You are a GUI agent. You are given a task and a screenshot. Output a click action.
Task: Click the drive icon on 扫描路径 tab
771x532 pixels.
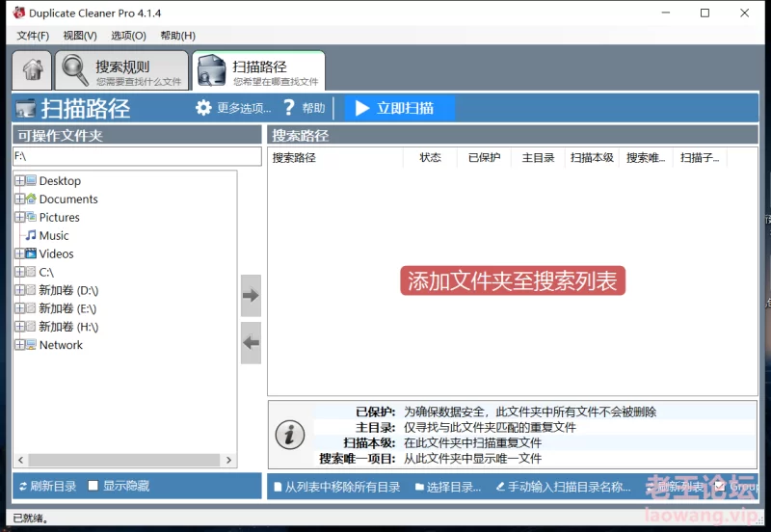[x=212, y=70]
